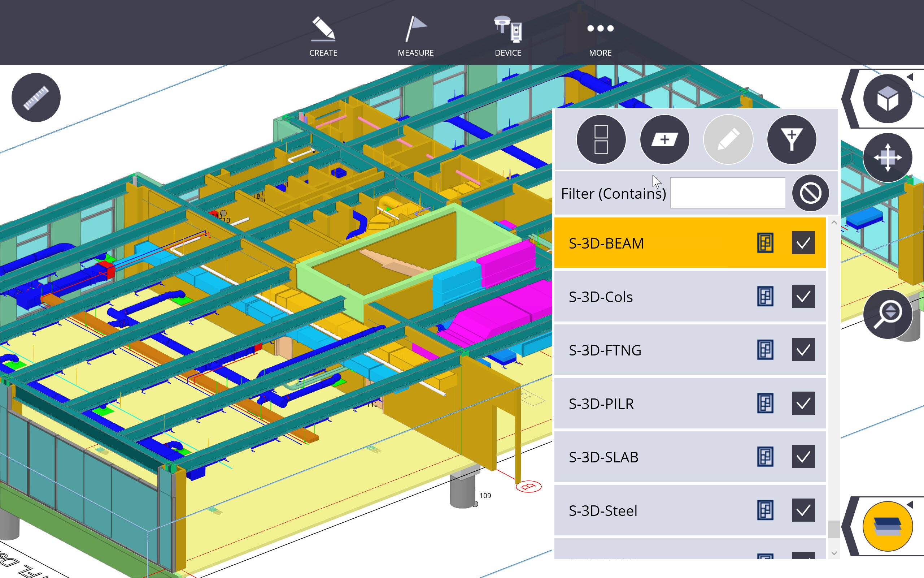
Task: Click the zoom extents magnifier button
Action: [888, 314]
